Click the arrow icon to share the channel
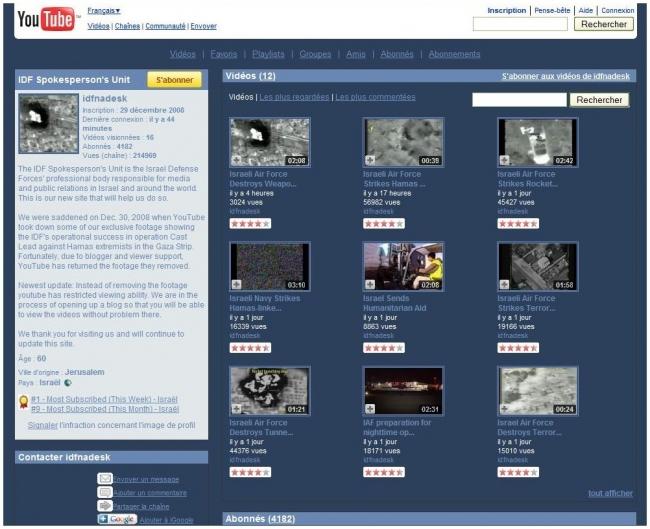 (104, 506)
